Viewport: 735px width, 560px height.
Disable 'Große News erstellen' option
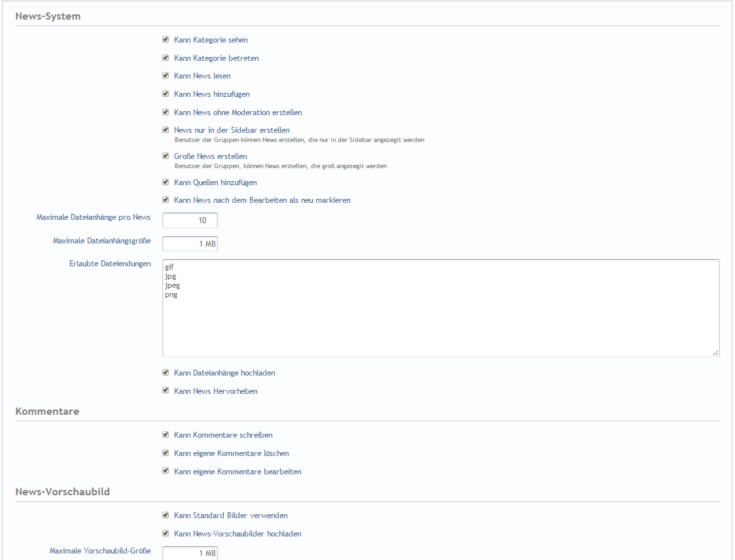[x=166, y=156]
